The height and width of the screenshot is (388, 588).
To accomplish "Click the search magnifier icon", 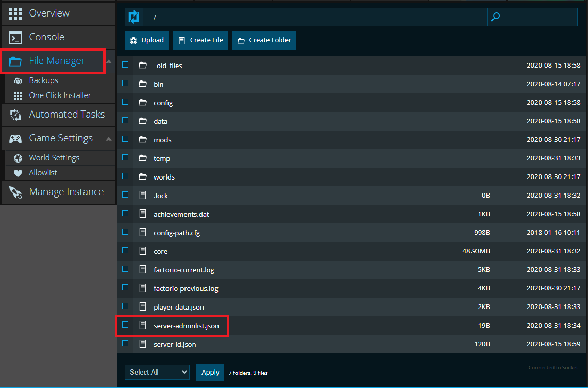I will pyautogui.click(x=495, y=17).
